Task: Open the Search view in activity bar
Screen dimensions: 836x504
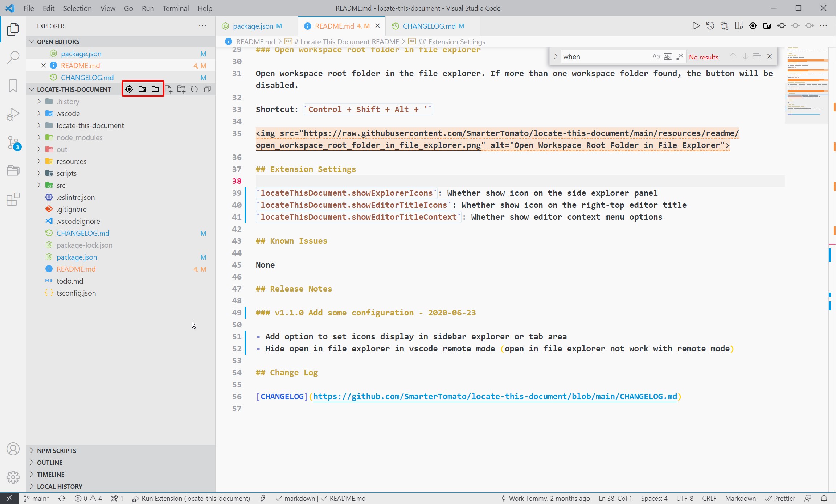Action: pos(13,57)
